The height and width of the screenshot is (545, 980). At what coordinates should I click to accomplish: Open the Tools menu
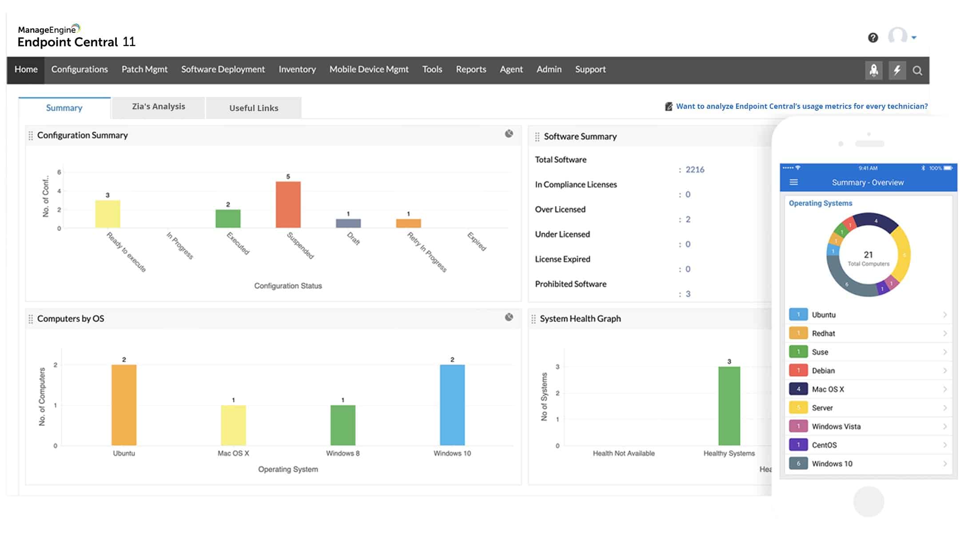click(x=432, y=70)
